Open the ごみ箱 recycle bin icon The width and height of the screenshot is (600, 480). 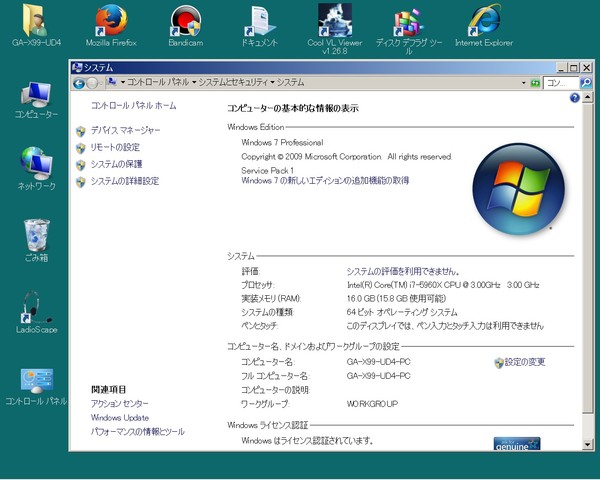point(36,240)
